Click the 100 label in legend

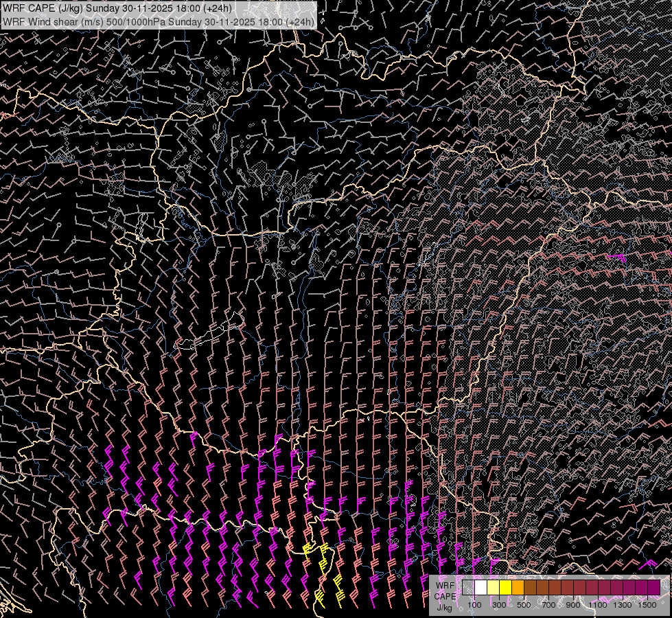[474, 605]
